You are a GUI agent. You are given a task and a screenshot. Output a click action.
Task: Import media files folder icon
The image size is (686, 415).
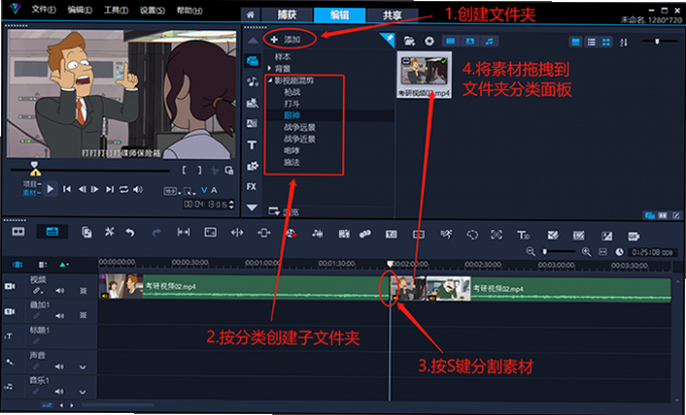(x=409, y=41)
